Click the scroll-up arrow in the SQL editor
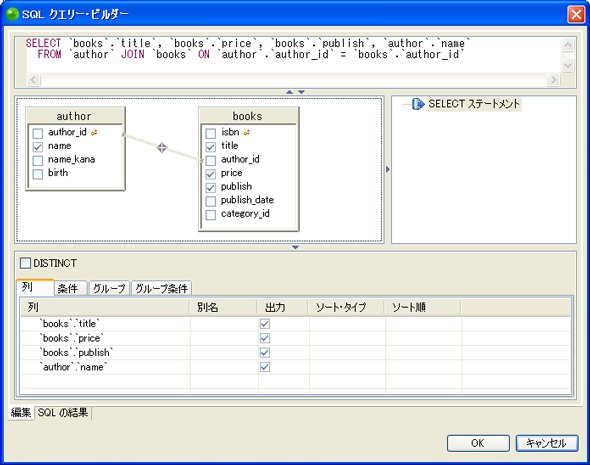 [x=567, y=46]
